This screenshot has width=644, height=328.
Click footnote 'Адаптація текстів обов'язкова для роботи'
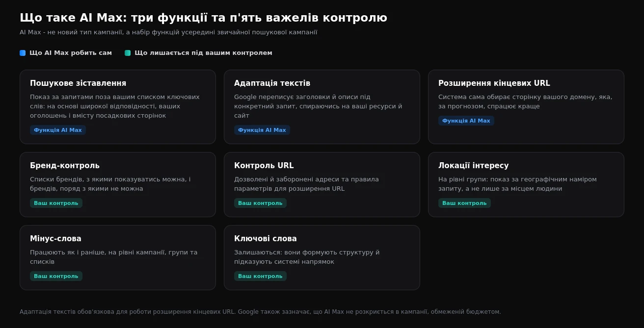point(260,312)
